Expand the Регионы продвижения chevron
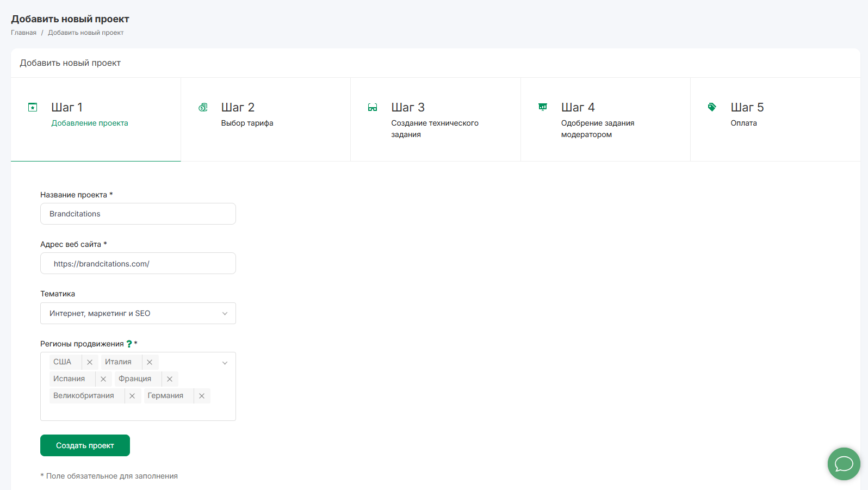868x490 pixels. (225, 363)
